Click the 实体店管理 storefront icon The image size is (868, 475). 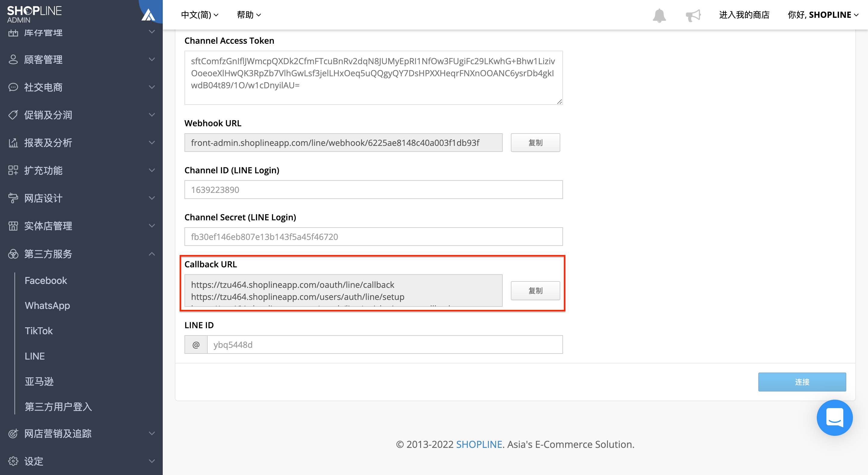(x=13, y=226)
